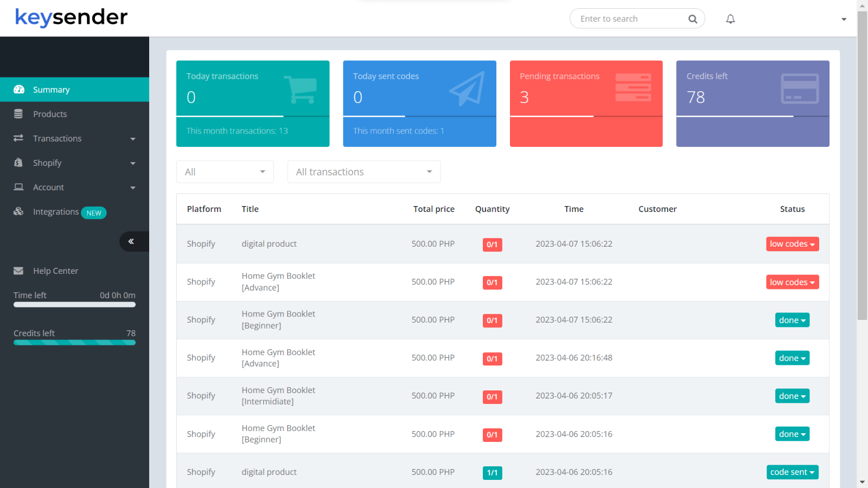Open the platform filter dropdown showing All
The width and height of the screenshot is (868, 488).
(225, 171)
